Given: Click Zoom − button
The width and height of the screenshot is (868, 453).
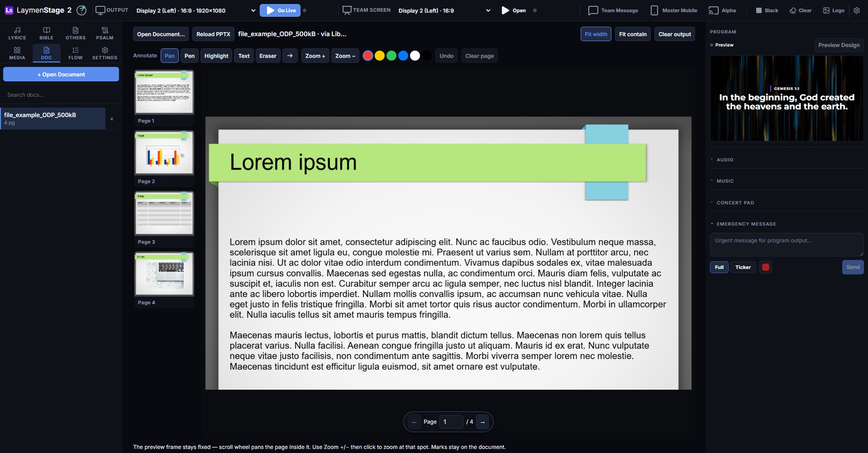Looking at the screenshot, I should pos(345,56).
